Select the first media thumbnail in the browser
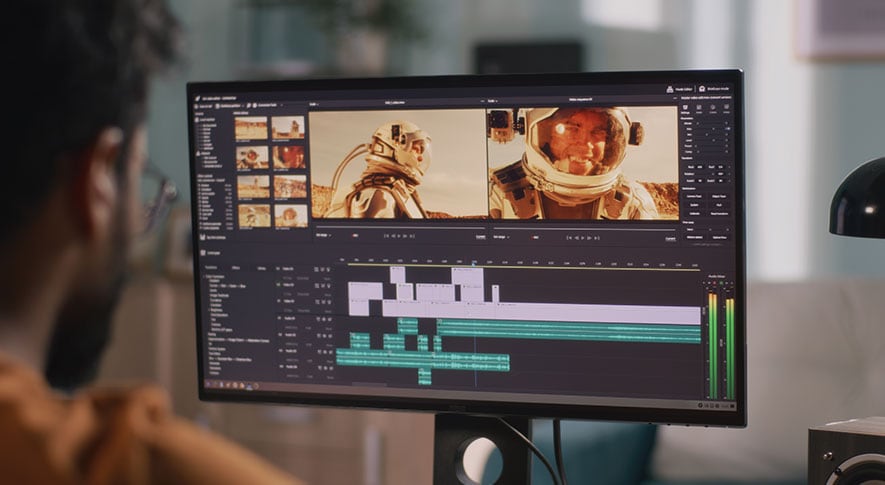The image size is (885, 485). (x=251, y=128)
